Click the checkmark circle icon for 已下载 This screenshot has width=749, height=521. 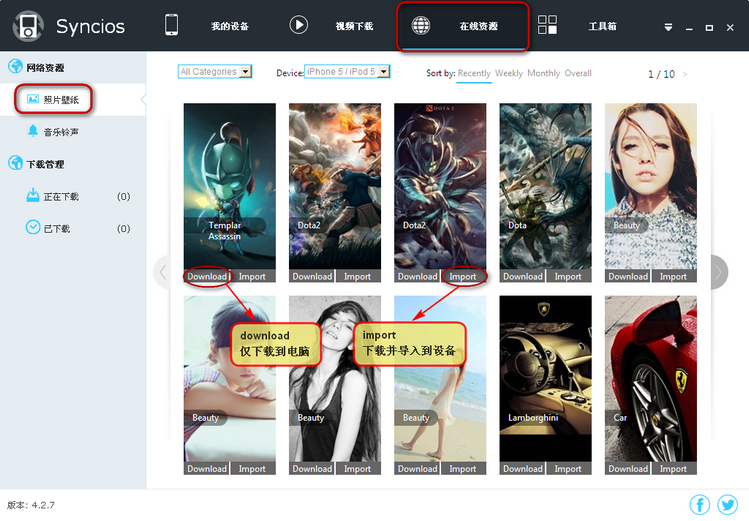[x=32, y=227]
